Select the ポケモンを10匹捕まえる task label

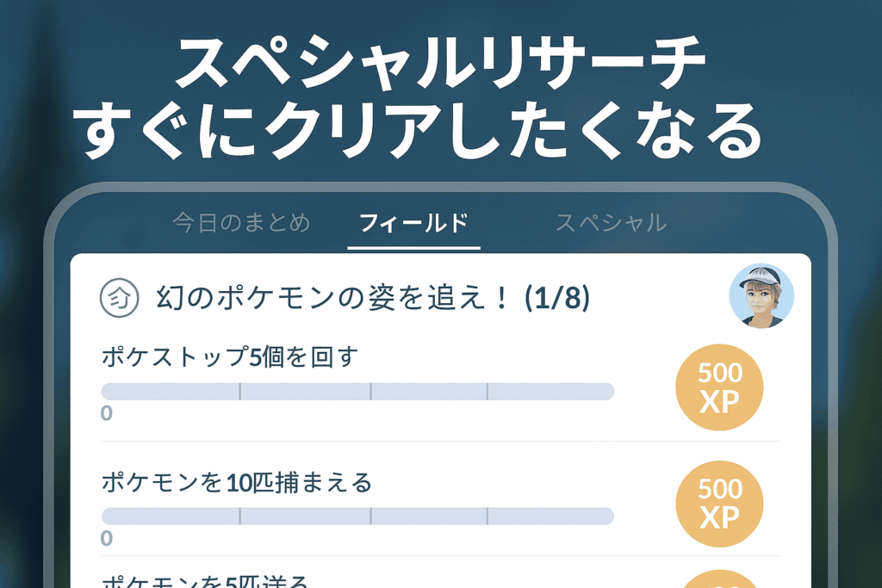pyautogui.click(x=236, y=482)
